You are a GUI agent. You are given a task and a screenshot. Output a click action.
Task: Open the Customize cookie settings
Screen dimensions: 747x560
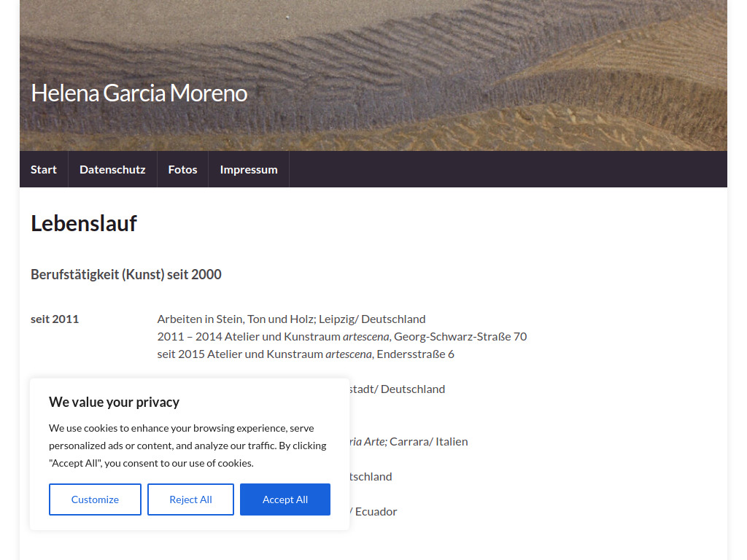[x=95, y=499]
